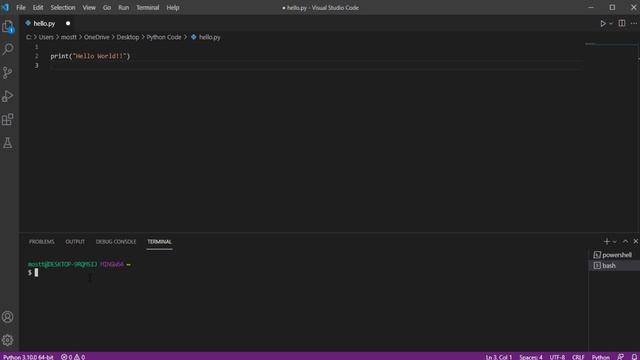Click the Users breadcrumb segment
This screenshot has width=640, height=360.
[x=46, y=37]
